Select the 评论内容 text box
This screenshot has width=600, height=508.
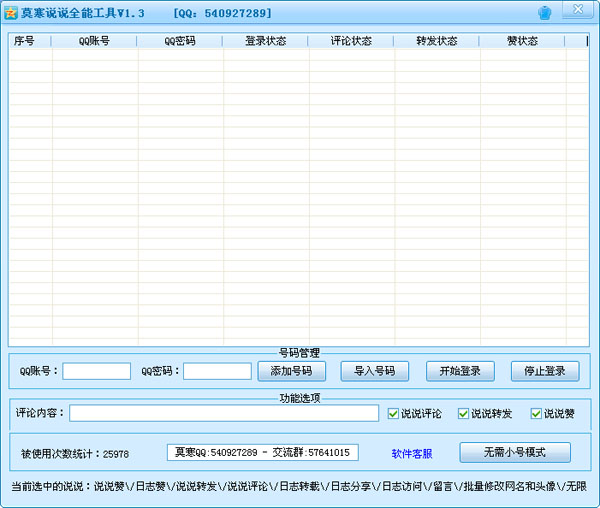click(x=224, y=413)
